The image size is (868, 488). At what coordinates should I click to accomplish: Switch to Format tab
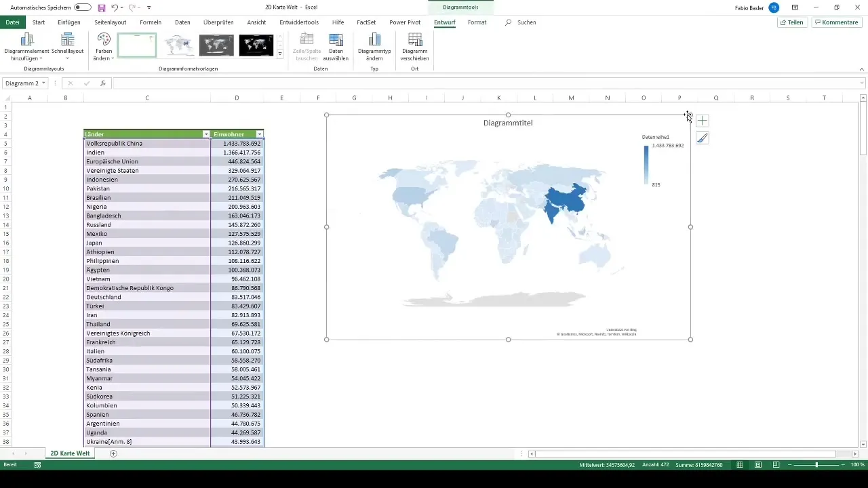477,22
